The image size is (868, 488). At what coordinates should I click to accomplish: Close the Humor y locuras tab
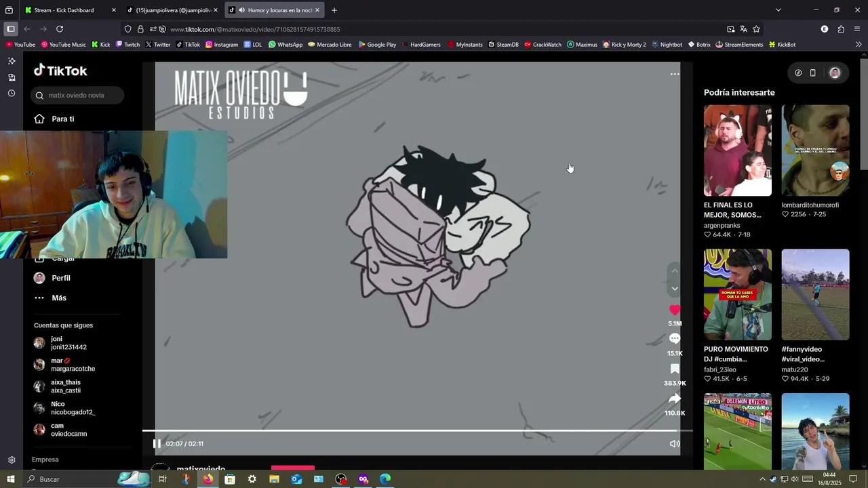tap(317, 10)
